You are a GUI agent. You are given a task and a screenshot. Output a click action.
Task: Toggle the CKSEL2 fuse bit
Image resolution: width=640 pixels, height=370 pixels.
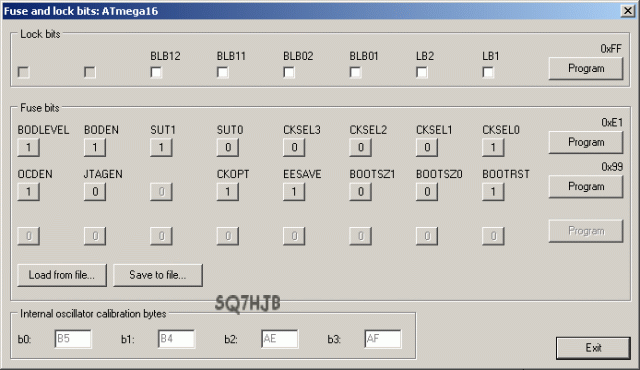coord(360,147)
